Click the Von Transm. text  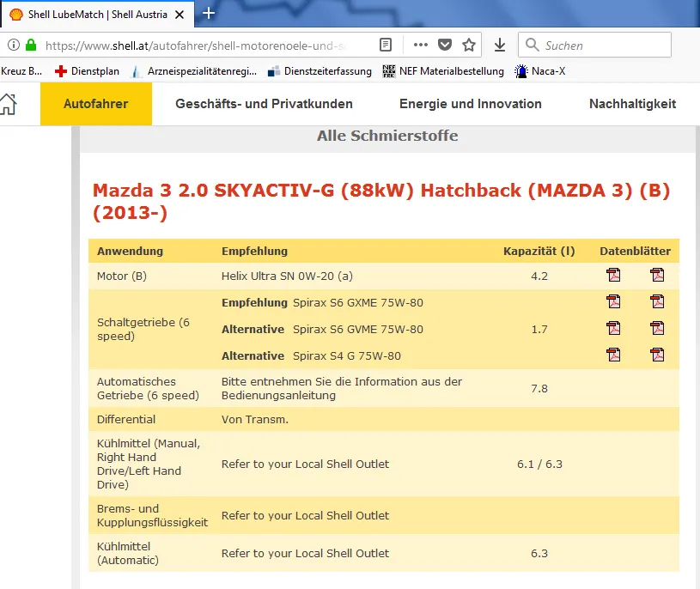pyautogui.click(x=255, y=420)
